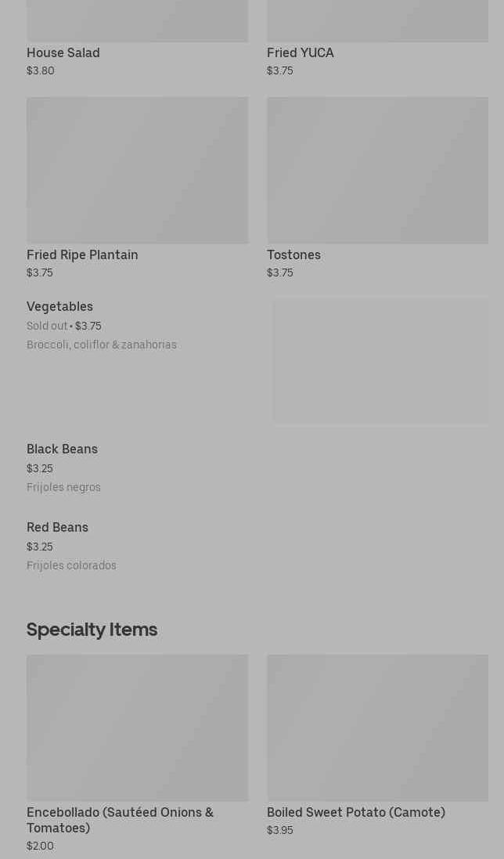The height and width of the screenshot is (859, 504).
Task: Click the Broccoli, coliflor & zanahorias description
Action: [x=102, y=345]
